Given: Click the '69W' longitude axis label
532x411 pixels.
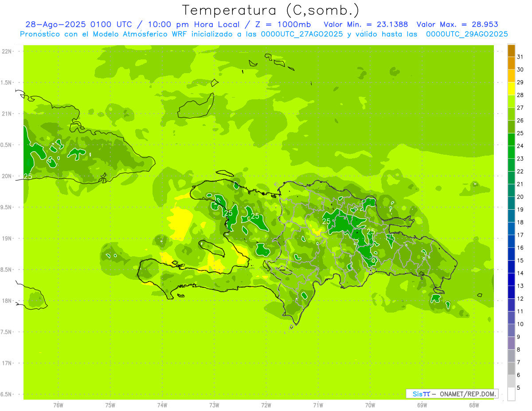Looking at the screenshot, I should [422, 405].
